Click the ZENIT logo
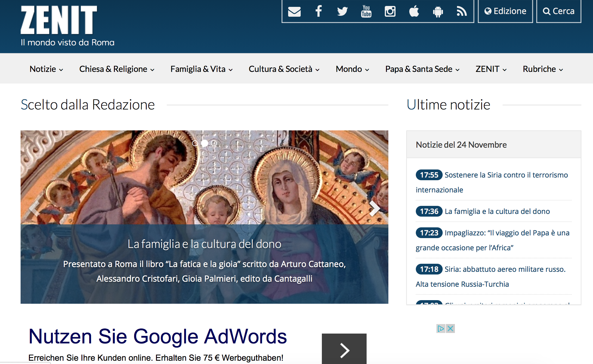 (x=59, y=20)
